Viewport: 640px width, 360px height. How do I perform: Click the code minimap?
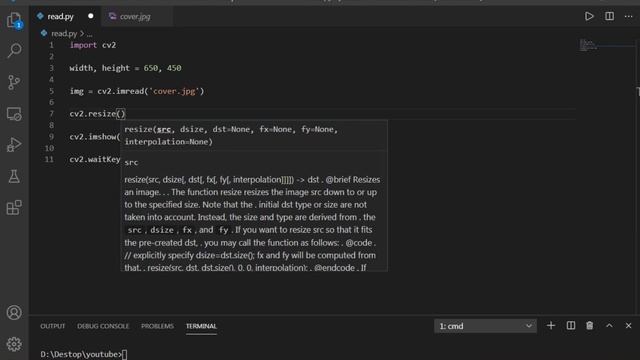(x=588, y=44)
